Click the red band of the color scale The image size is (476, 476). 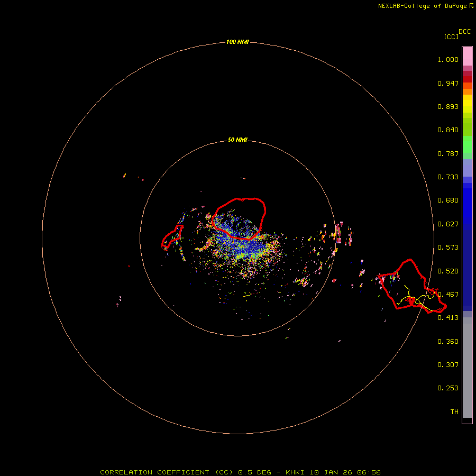(467, 79)
